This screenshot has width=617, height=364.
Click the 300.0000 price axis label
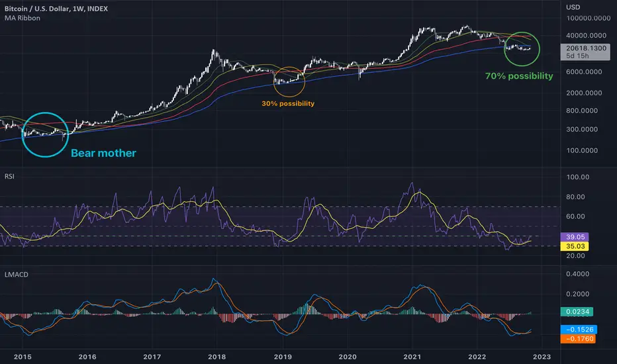coord(582,129)
